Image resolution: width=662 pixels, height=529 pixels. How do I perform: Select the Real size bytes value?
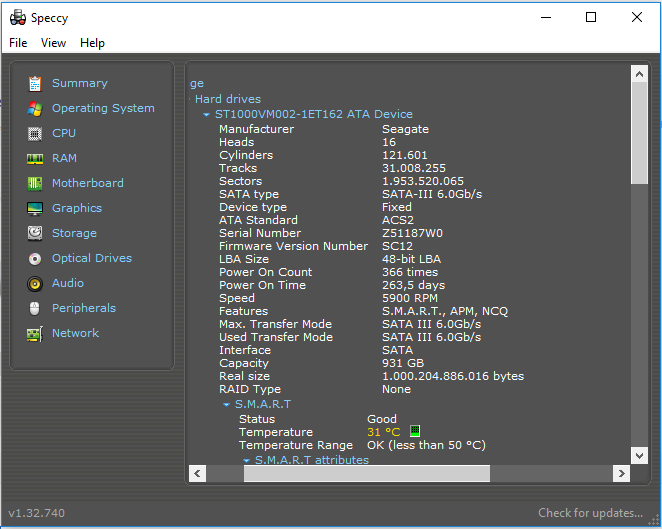click(x=453, y=376)
